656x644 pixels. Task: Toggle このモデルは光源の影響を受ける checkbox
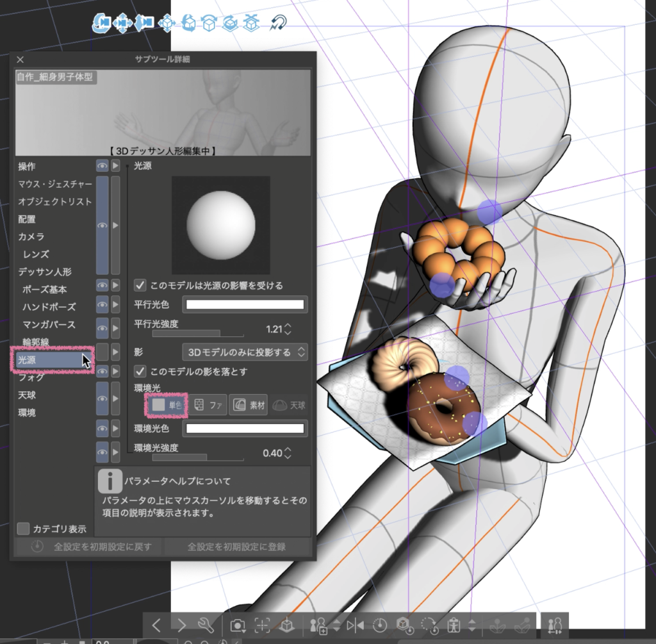139,285
